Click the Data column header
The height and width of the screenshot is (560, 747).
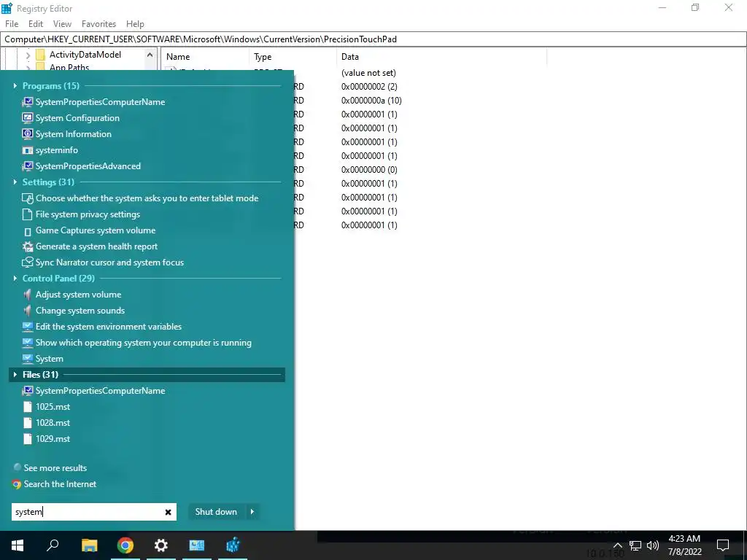pyautogui.click(x=441, y=57)
